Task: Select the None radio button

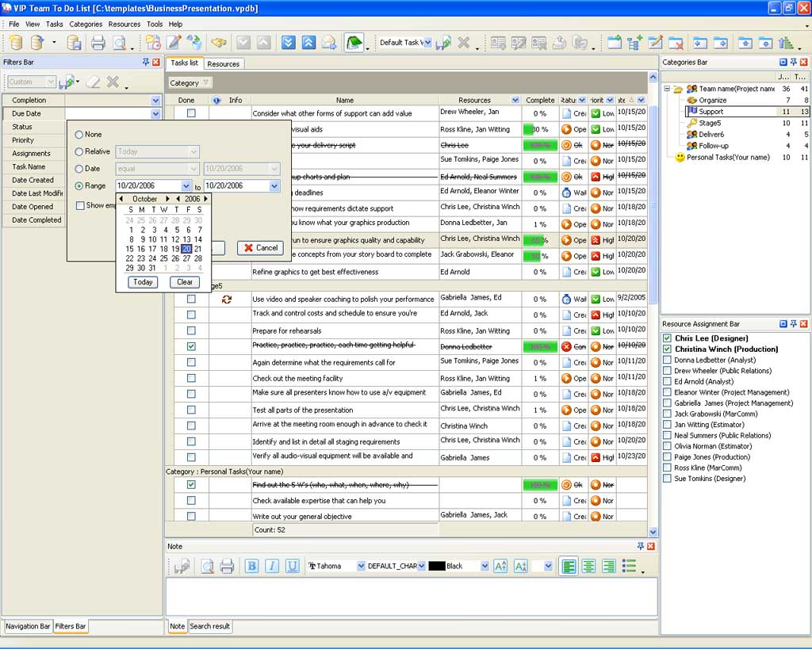Action: click(79, 135)
